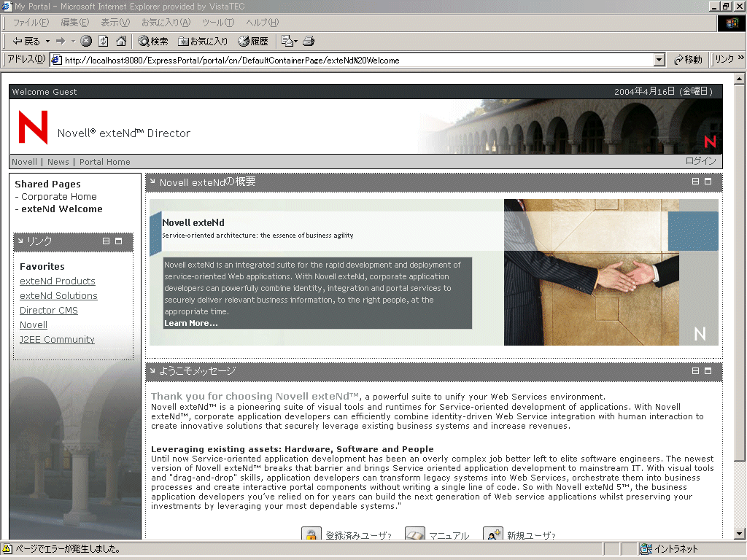The height and width of the screenshot is (560, 747).
Task: Click the large red Novell N logo
Action: (x=33, y=127)
